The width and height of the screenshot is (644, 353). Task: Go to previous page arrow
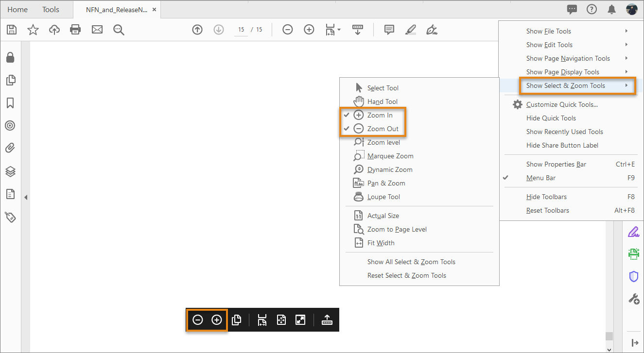pyautogui.click(x=197, y=30)
